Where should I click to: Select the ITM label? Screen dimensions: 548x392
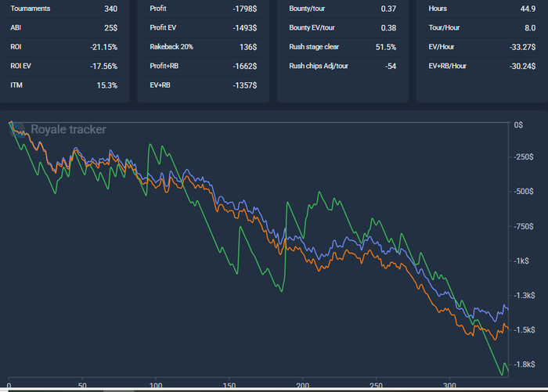coord(16,85)
